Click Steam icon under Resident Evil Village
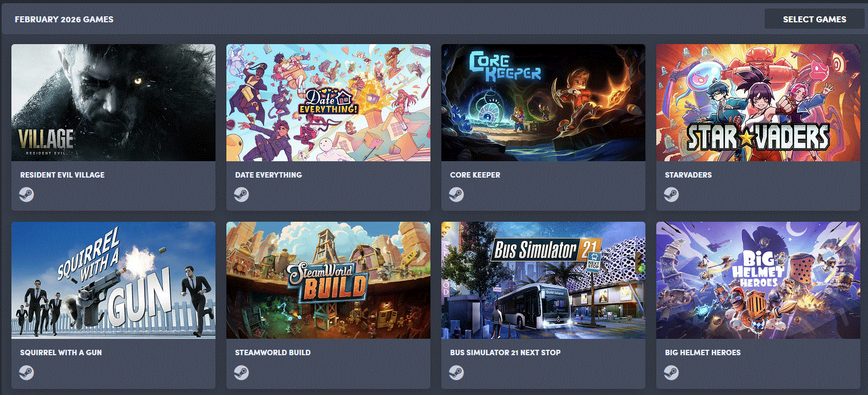868x395 pixels. [x=27, y=195]
